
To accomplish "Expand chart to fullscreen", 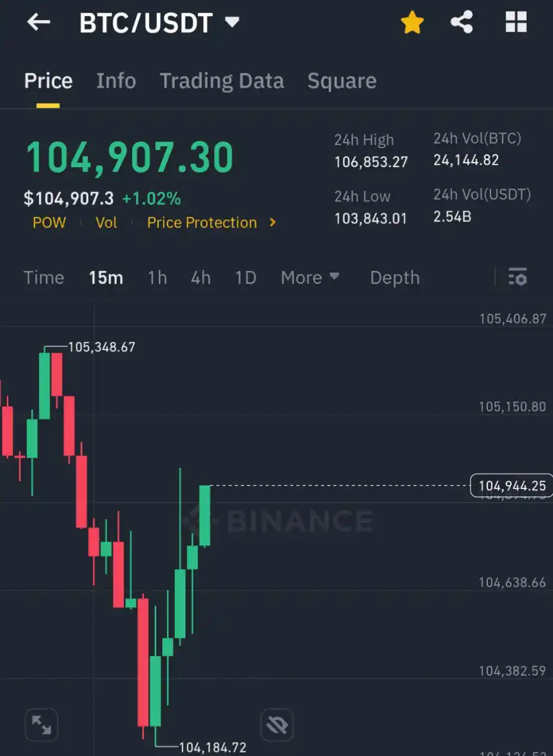I will [x=41, y=724].
